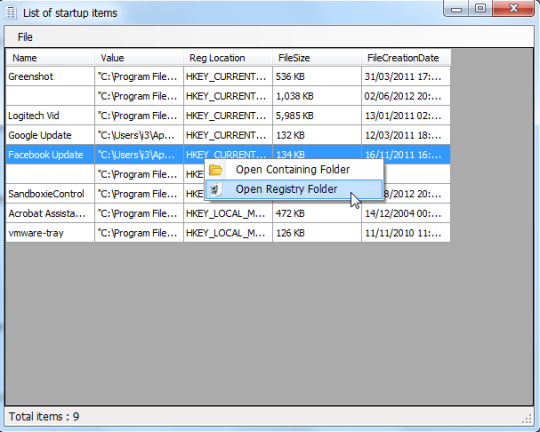Click the 11/11/2010 creation date cell
Screen dimensions: 540x432
click(x=406, y=233)
